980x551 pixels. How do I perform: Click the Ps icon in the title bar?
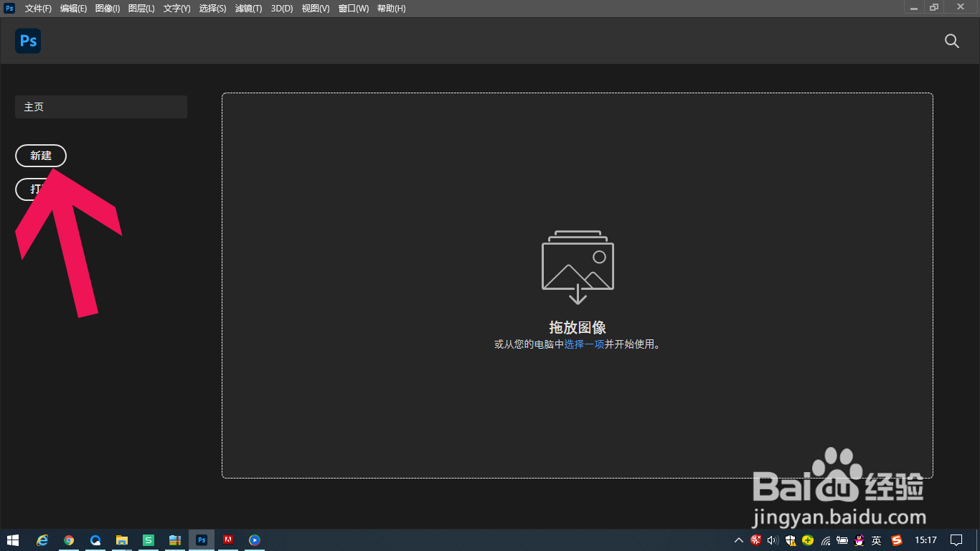(9, 8)
